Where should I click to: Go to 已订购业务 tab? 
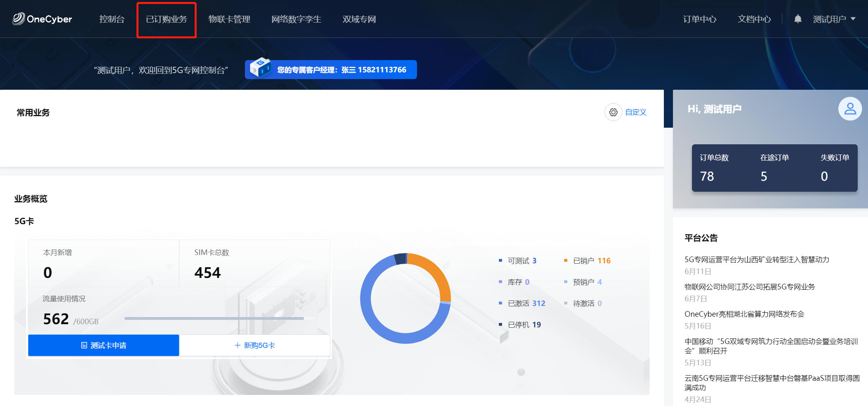[166, 19]
